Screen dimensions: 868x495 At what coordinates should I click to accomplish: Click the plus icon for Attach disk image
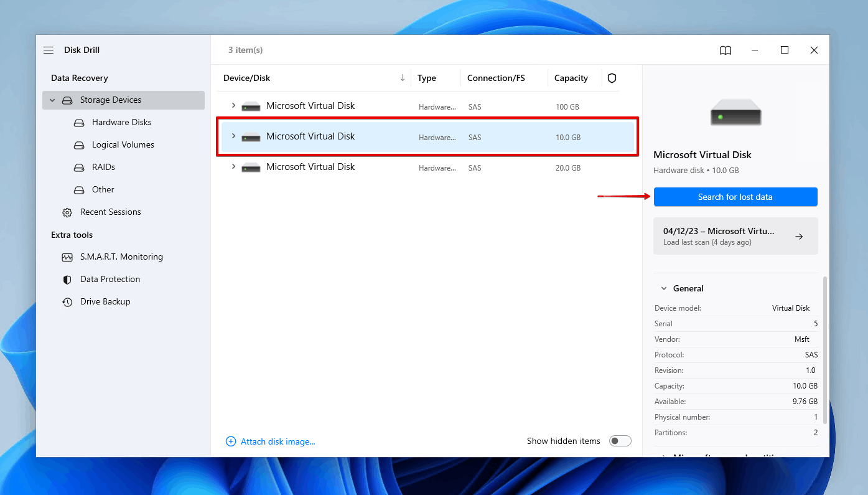coord(231,441)
